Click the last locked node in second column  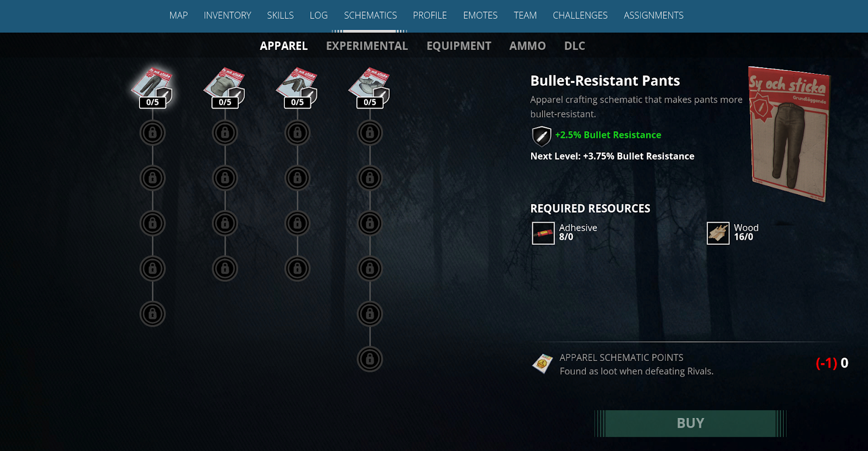tap(225, 269)
